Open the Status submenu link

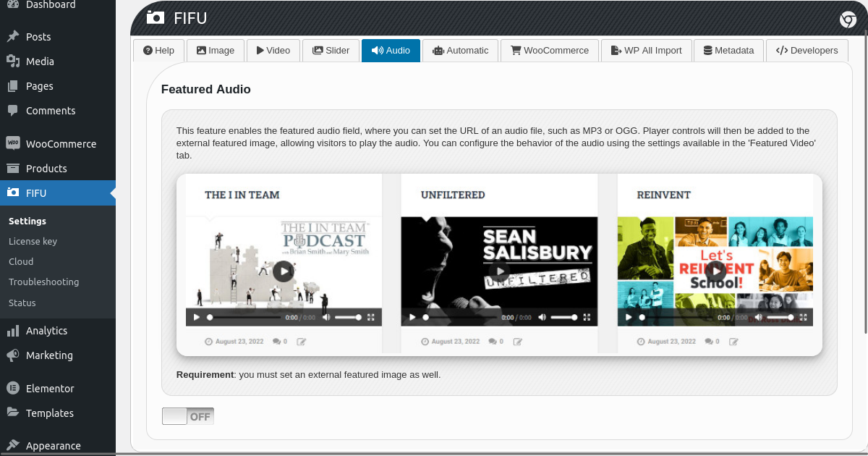coord(22,303)
